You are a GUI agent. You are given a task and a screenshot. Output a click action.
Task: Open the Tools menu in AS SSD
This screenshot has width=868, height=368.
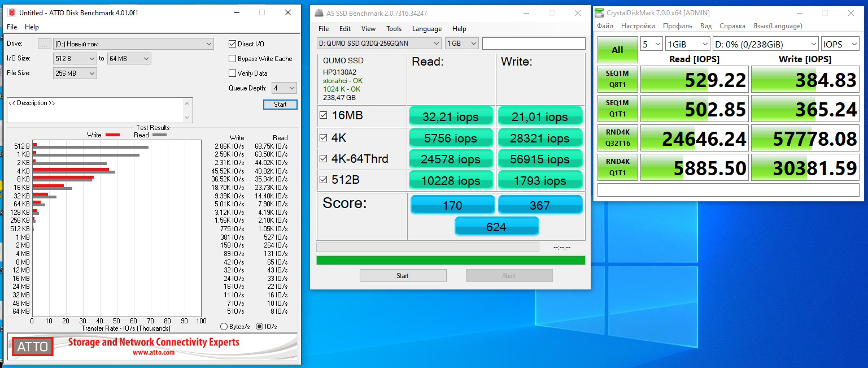(x=394, y=29)
